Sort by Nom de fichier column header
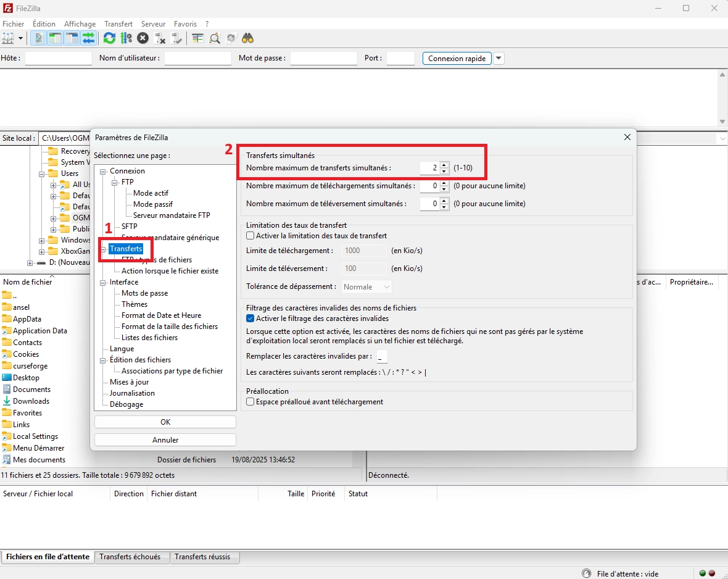The width and height of the screenshot is (728, 579). [28, 282]
